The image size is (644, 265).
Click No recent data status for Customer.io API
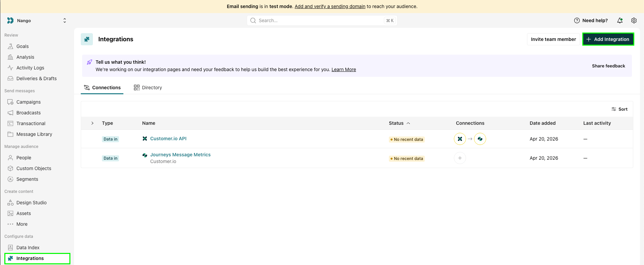click(407, 140)
